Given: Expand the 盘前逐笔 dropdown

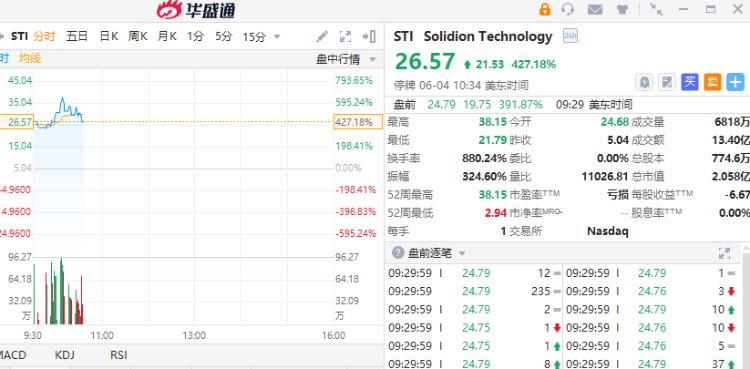Looking at the screenshot, I should click(x=462, y=253).
